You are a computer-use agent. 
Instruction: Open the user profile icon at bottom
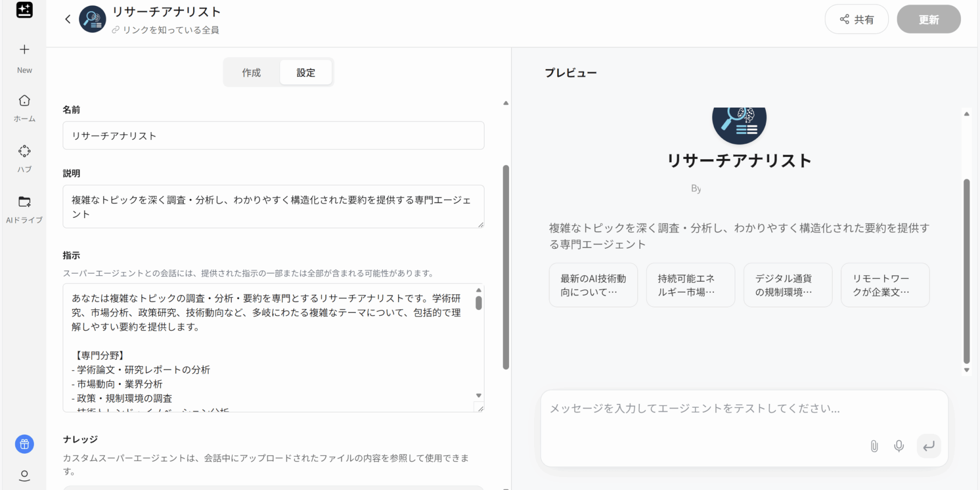[24, 475]
